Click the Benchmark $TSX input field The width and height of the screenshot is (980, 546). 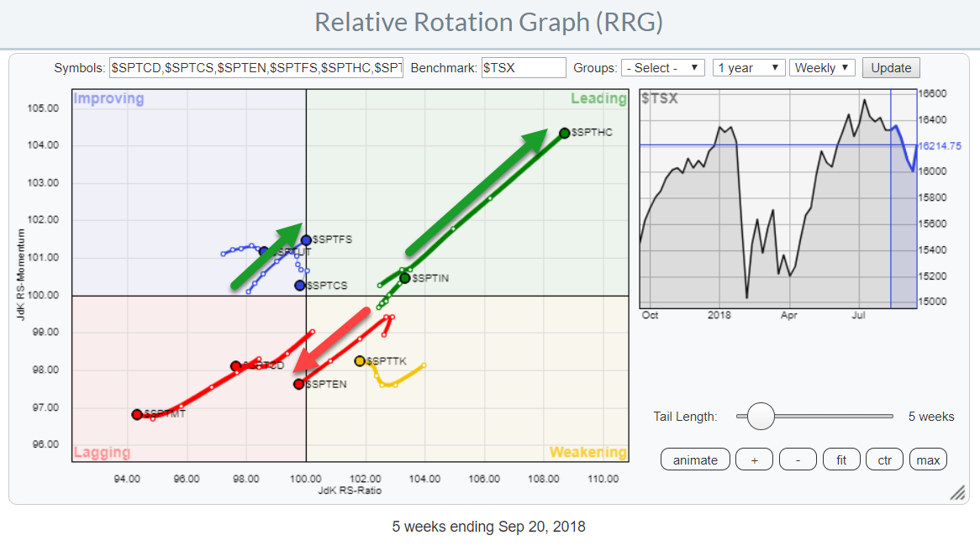pyautogui.click(x=523, y=67)
